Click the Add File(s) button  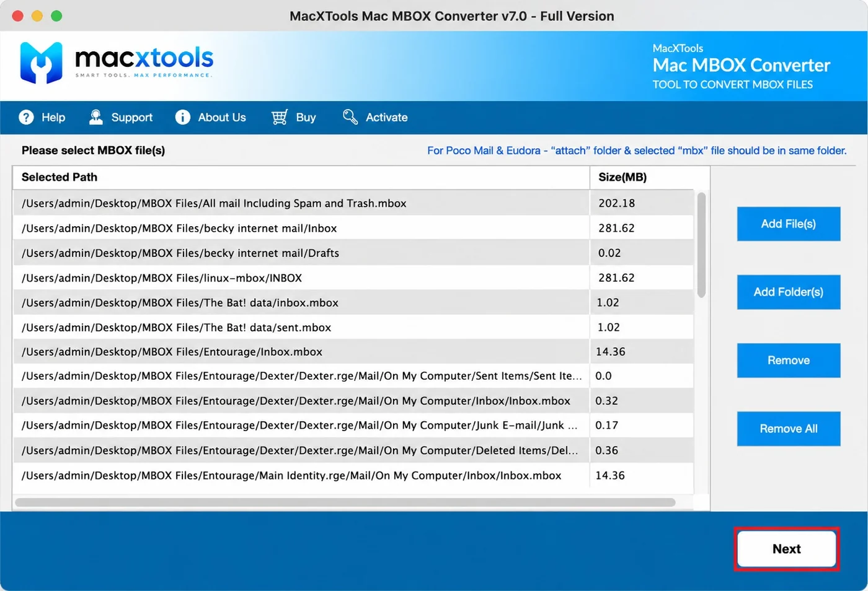click(789, 224)
